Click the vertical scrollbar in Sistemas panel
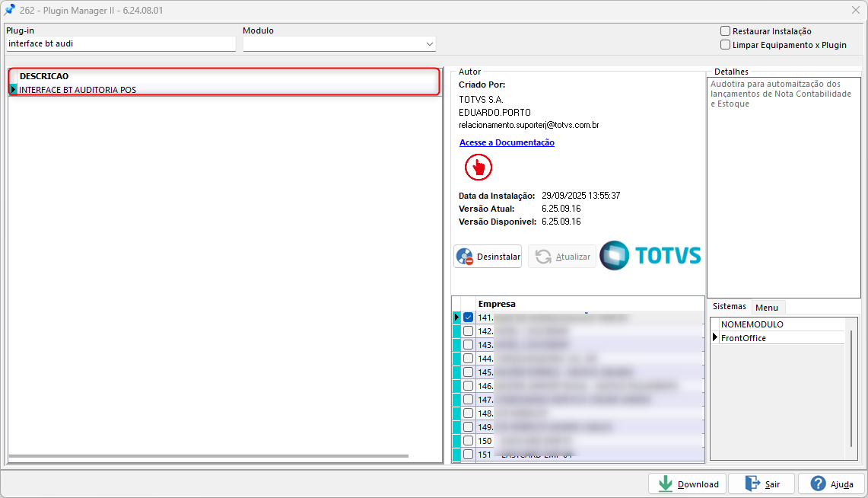This screenshot has height=498, width=868. 851,388
